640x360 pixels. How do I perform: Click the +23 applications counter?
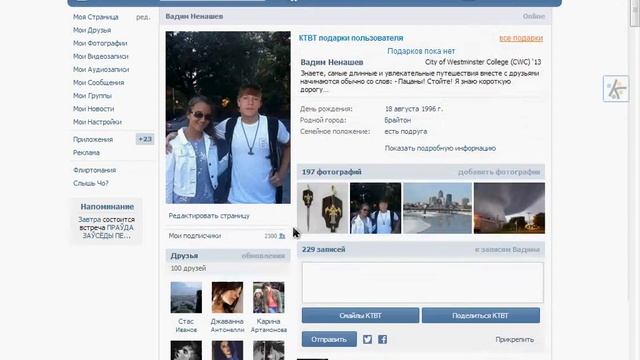(145, 139)
